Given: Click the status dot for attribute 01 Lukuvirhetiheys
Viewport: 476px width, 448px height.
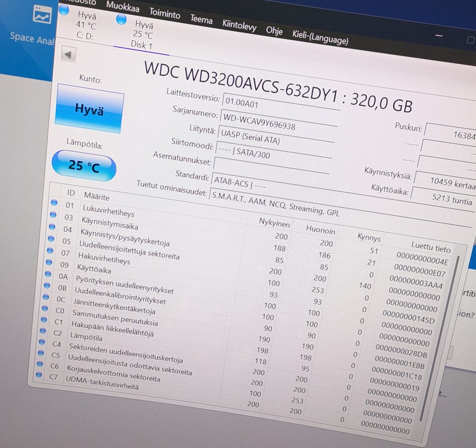Looking at the screenshot, I should [54, 202].
